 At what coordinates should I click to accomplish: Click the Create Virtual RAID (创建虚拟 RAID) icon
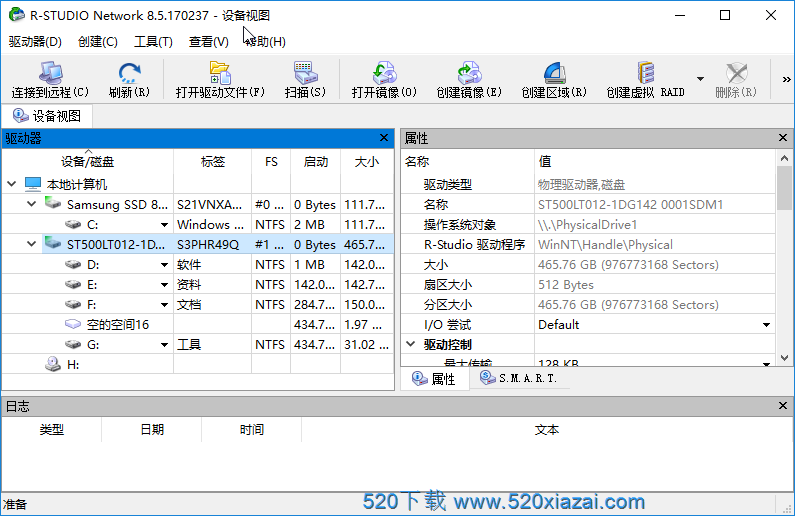645,73
